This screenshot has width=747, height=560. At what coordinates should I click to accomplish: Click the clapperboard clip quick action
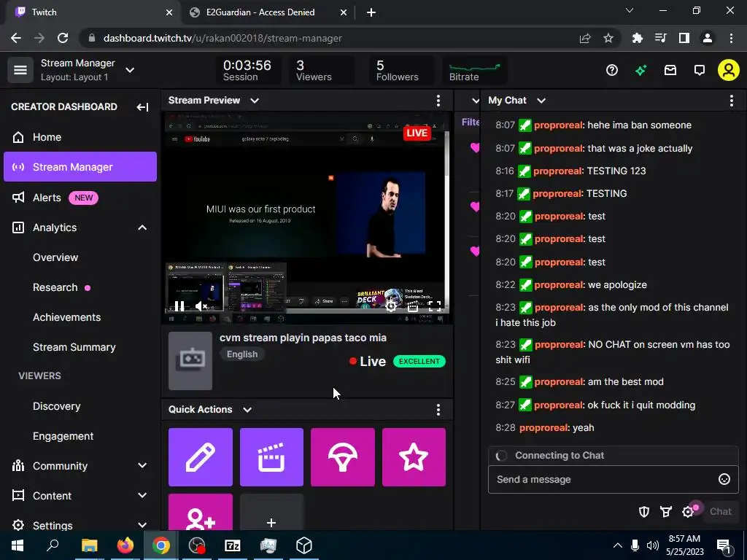[271, 457]
